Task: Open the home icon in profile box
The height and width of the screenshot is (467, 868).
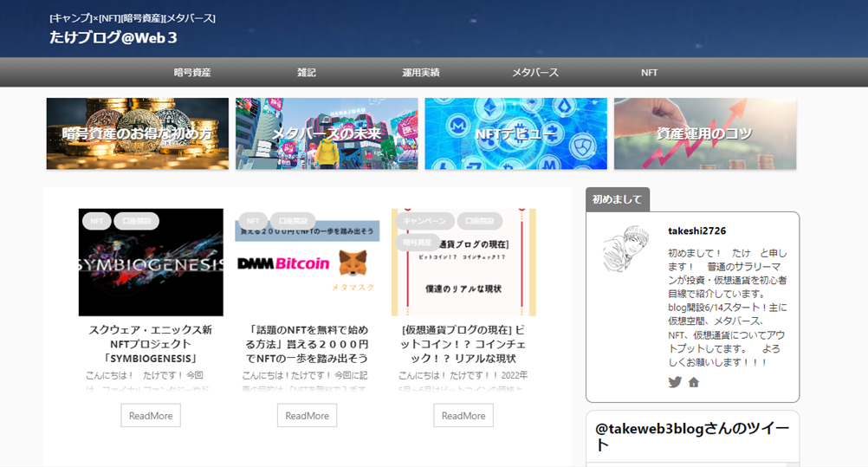Action: [x=694, y=382]
